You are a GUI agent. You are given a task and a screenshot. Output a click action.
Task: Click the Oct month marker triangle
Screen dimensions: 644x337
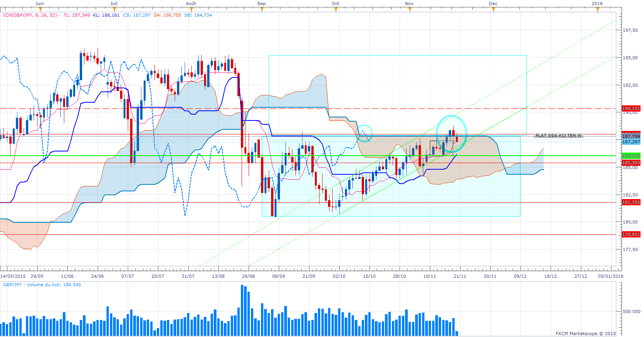(x=336, y=10)
